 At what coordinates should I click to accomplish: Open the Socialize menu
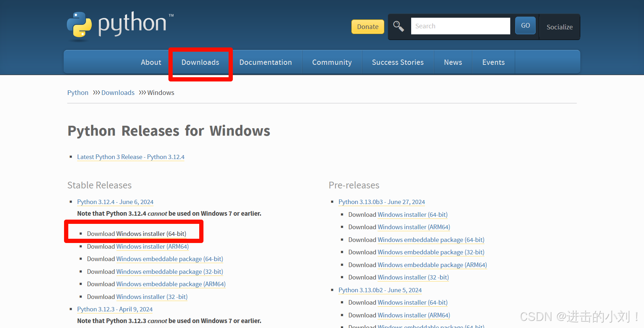click(559, 27)
